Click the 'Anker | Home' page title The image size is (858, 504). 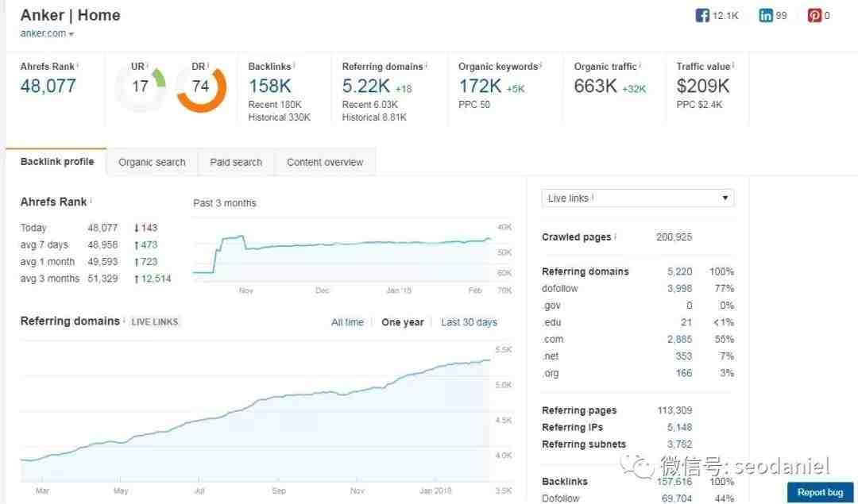pyautogui.click(x=70, y=15)
